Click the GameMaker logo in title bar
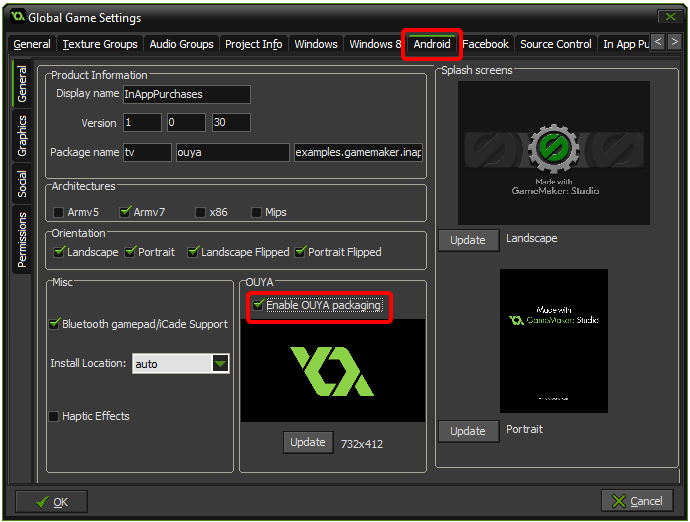 pyautogui.click(x=18, y=17)
